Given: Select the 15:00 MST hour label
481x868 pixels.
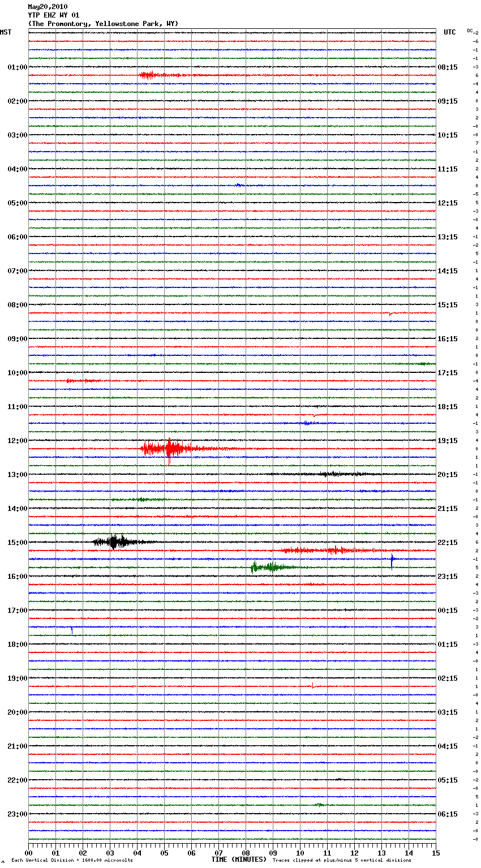Looking at the screenshot, I should [18, 543].
